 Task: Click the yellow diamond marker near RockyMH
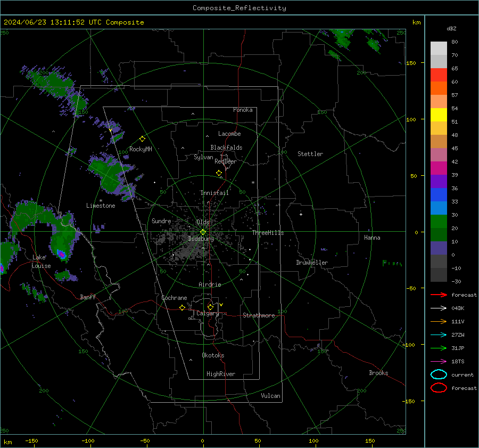pos(142,139)
